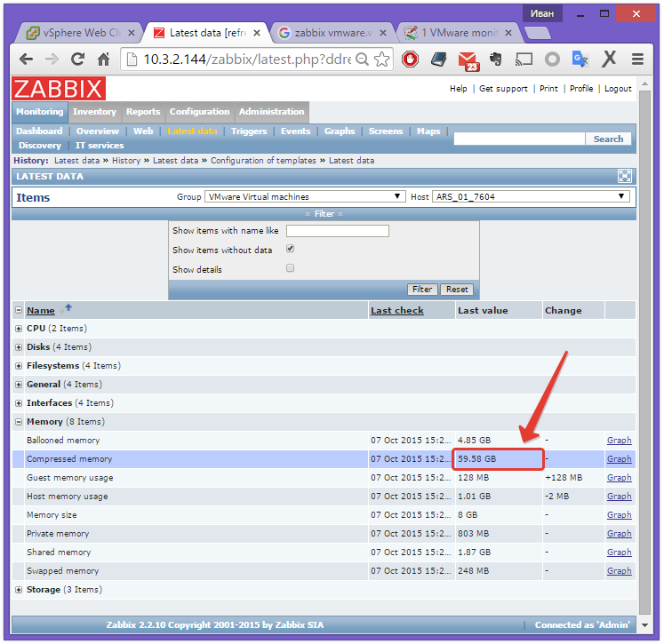Click the zoom magnifier icon in address bar
The image size is (664, 644).
[362, 60]
